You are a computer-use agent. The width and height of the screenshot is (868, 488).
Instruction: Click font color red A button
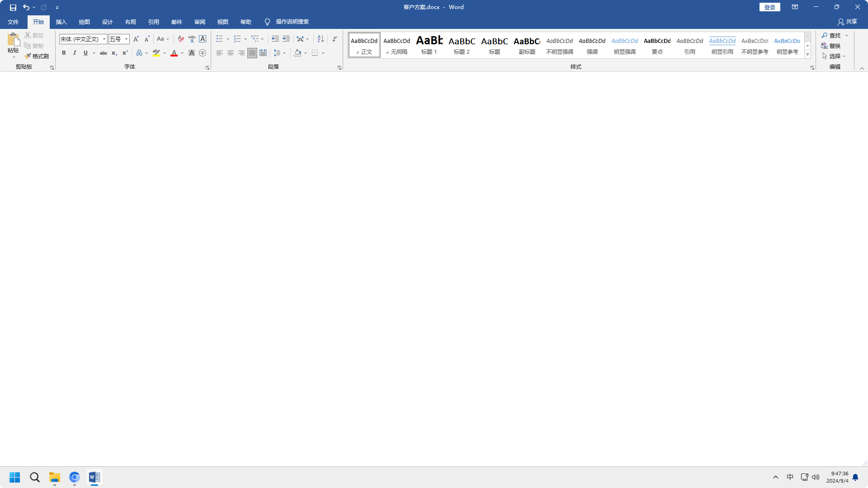174,53
